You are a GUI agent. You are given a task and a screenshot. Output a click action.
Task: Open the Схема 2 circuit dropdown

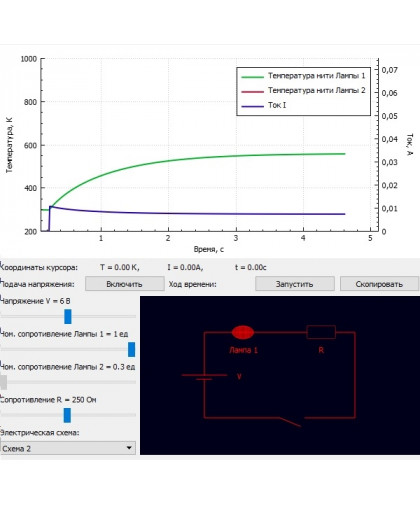(68, 449)
